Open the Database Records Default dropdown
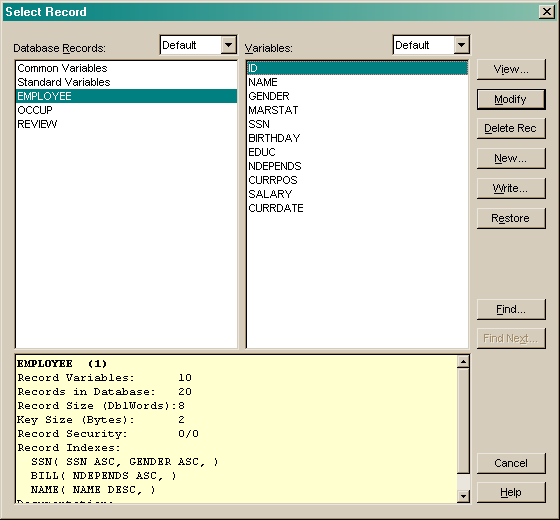560x520 pixels. tap(228, 45)
